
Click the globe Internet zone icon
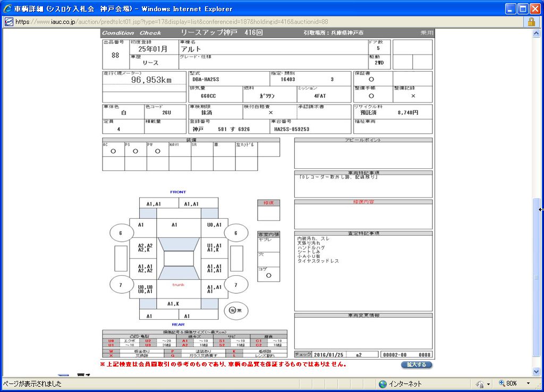pyautogui.click(x=382, y=384)
